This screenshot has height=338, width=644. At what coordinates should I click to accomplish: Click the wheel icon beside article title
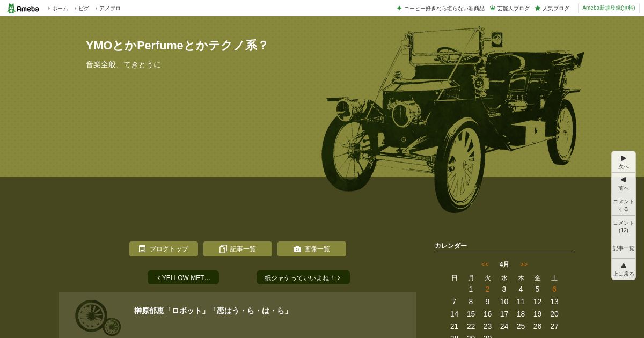[98, 318]
